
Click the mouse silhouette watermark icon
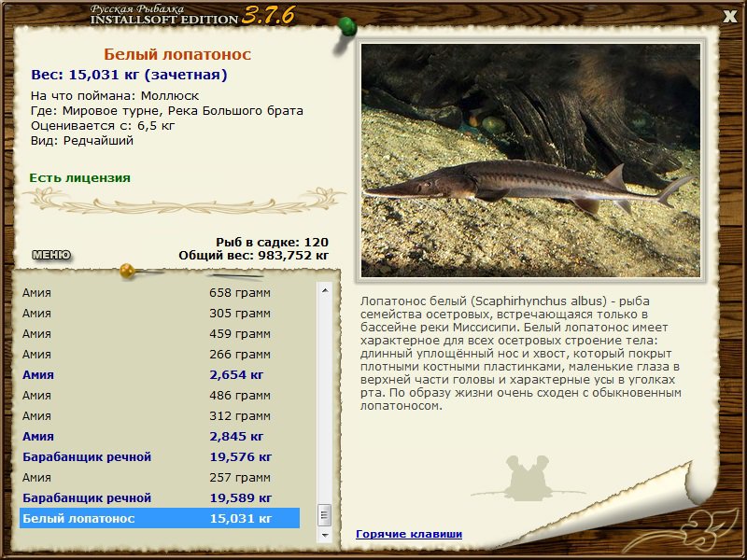(x=528, y=478)
